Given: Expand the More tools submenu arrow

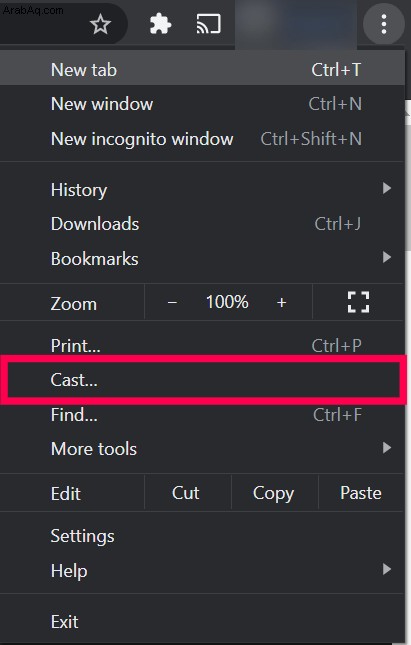Looking at the screenshot, I should point(386,448).
